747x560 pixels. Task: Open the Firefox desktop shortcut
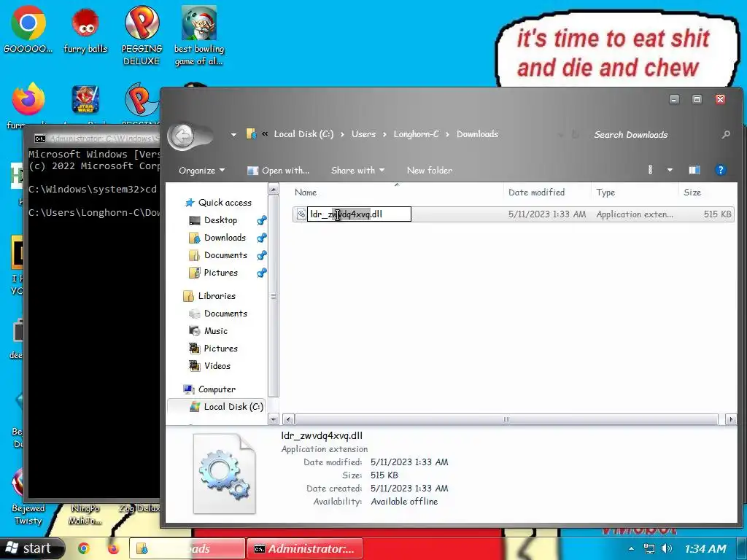[x=28, y=99]
